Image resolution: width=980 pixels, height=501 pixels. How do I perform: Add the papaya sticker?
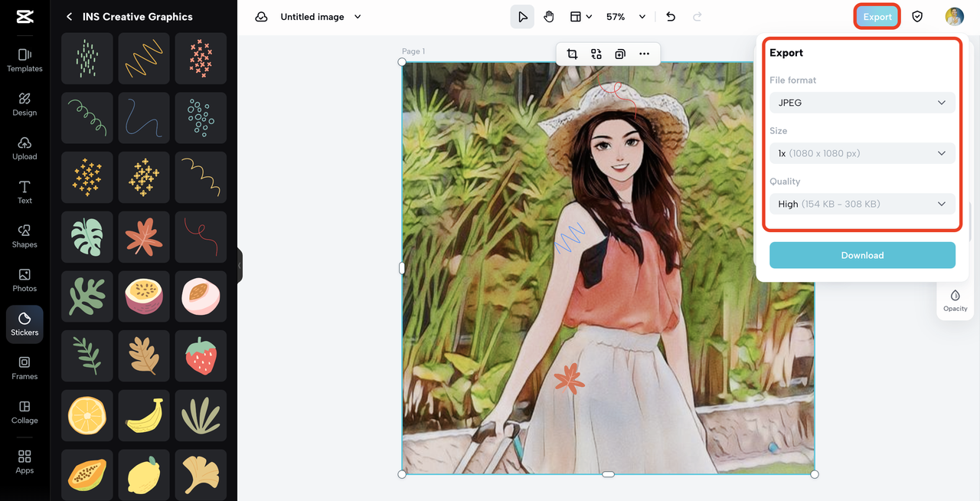tap(87, 475)
